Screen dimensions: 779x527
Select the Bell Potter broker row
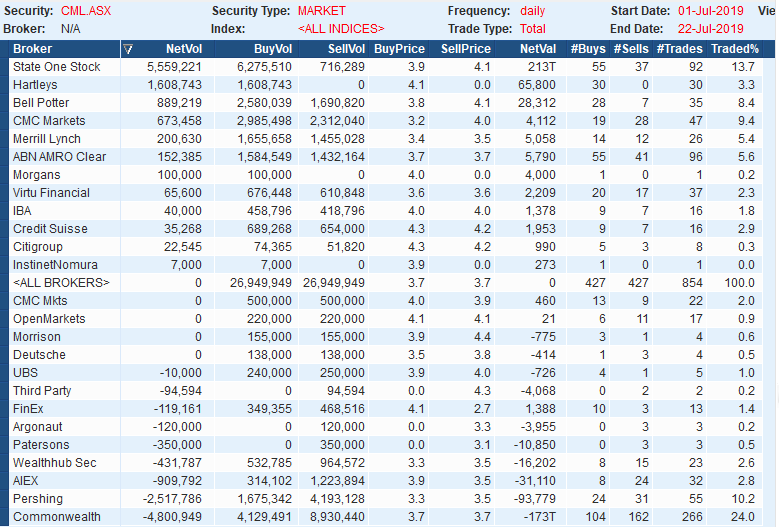tap(386, 103)
